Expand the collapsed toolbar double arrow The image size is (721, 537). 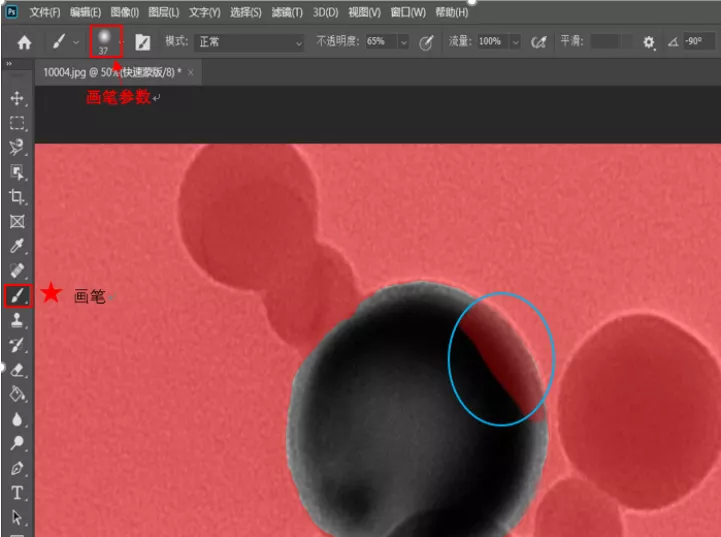[9, 63]
